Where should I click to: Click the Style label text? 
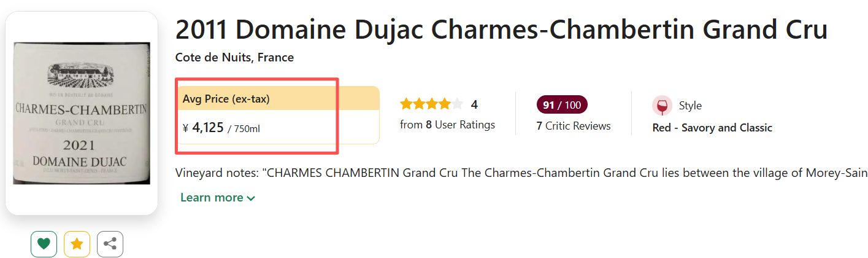[x=690, y=106]
